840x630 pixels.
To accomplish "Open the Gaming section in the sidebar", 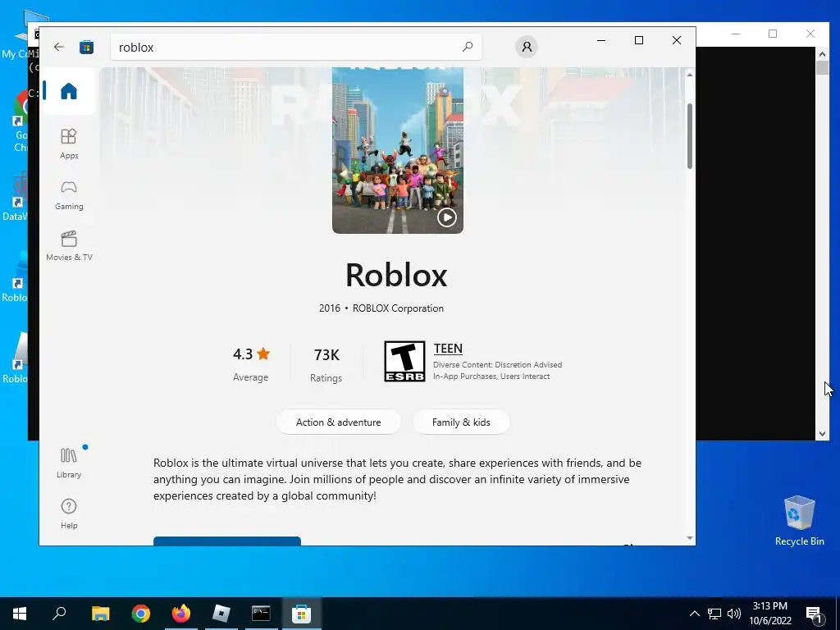I will pos(69,195).
